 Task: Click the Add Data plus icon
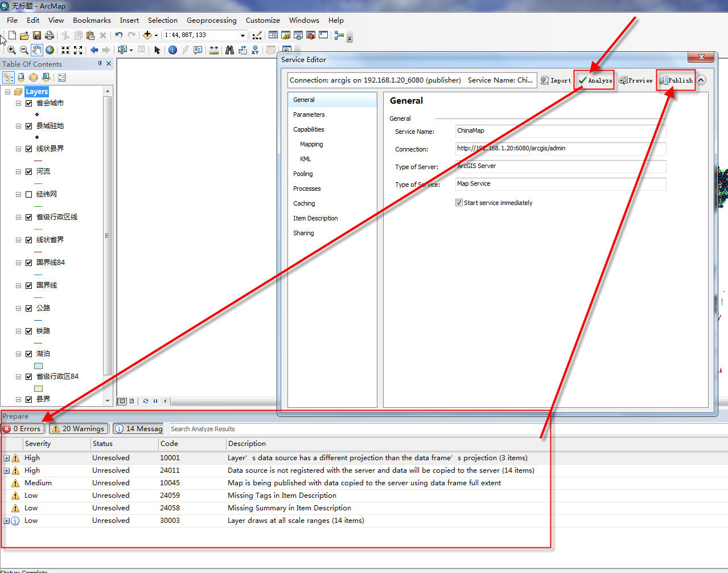click(x=147, y=35)
